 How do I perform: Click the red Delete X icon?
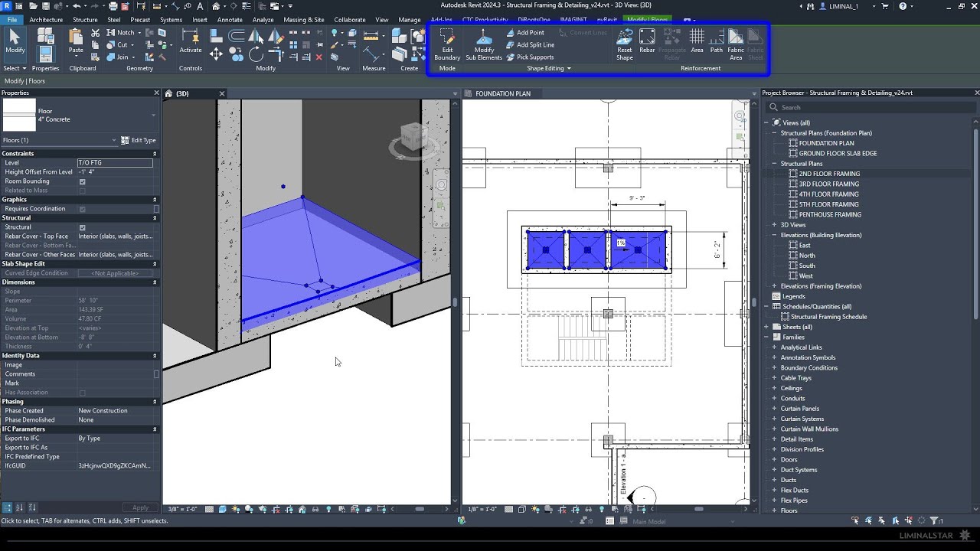point(319,57)
